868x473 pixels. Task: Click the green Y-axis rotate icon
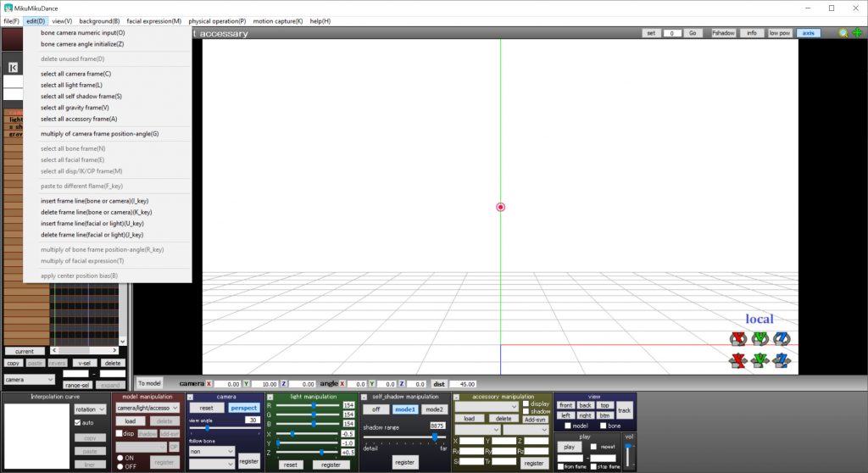coord(760,338)
